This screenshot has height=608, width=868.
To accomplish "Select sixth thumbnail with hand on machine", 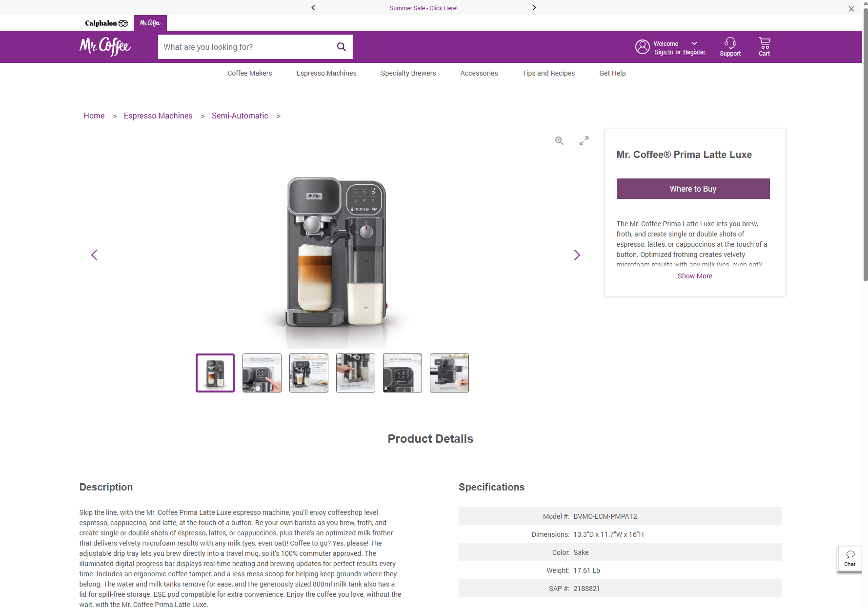I will (x=449, y=373).
